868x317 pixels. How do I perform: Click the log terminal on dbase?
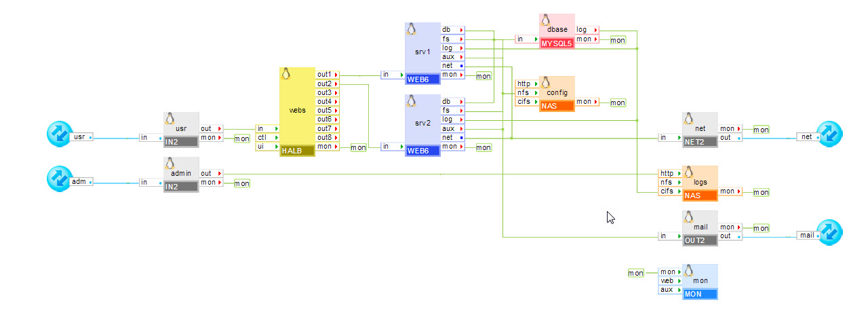[587, 30]
